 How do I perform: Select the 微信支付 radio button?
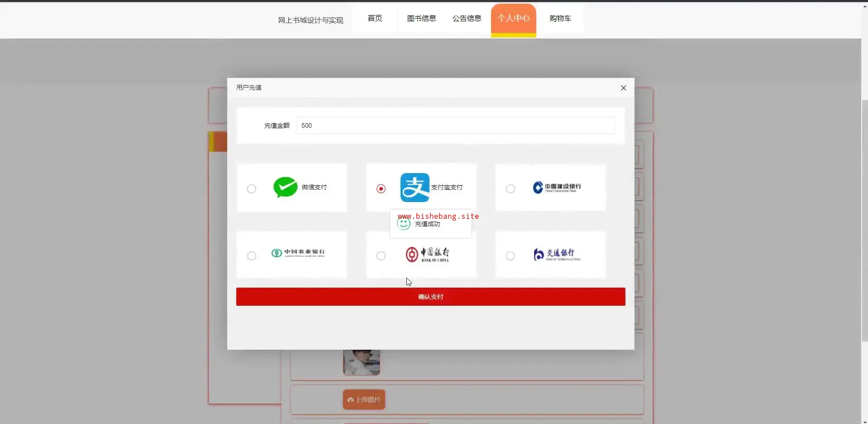click(x=252, y=189)
